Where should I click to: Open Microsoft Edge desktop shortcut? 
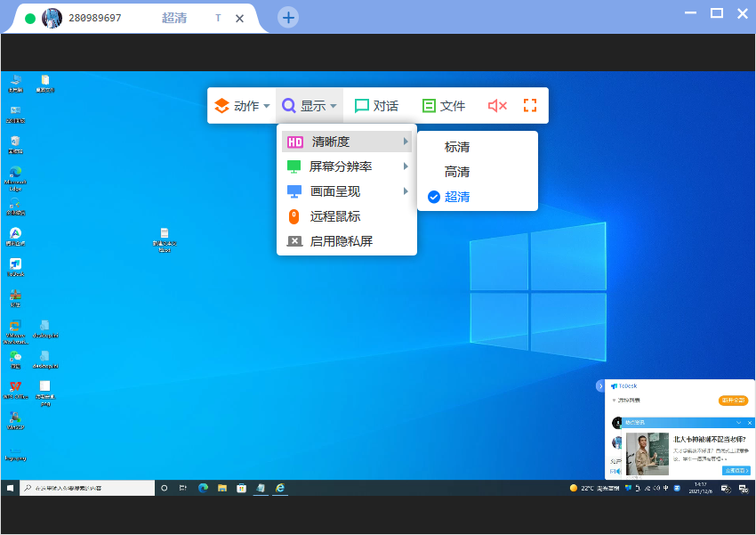click(15, 178)
